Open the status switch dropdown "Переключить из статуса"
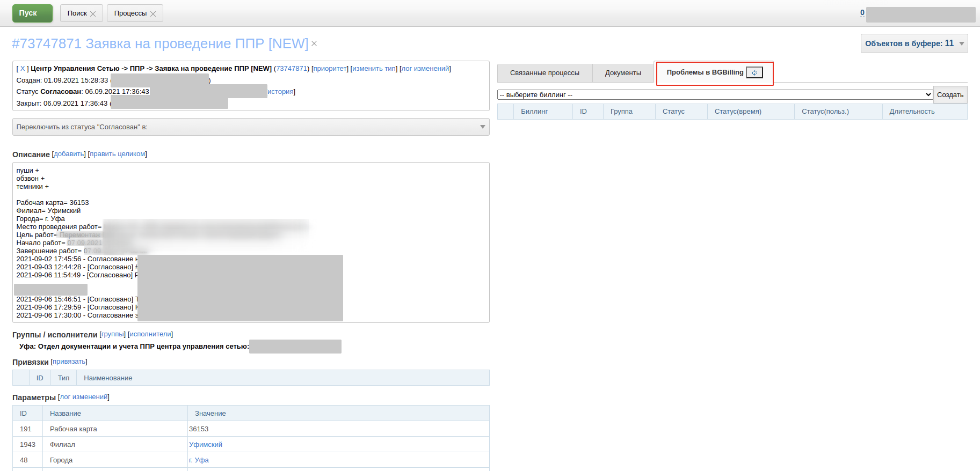Viewport: 980px width, 471px height. [251, 127]
